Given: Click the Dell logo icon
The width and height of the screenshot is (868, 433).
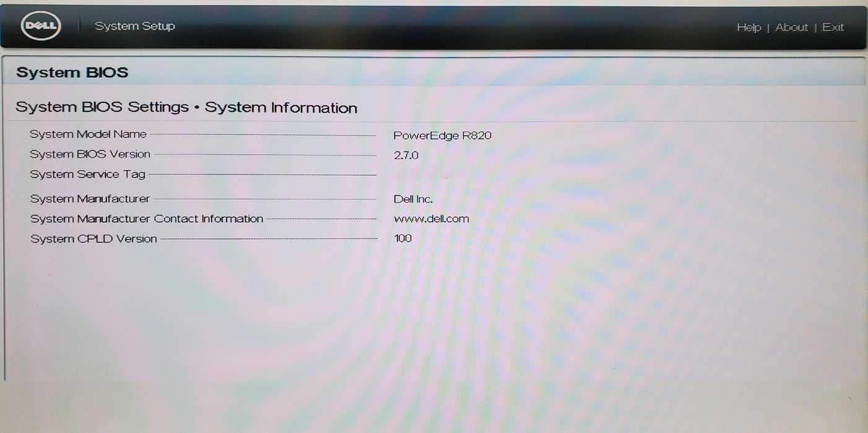Looking at the screenshot, I should 41,27.
